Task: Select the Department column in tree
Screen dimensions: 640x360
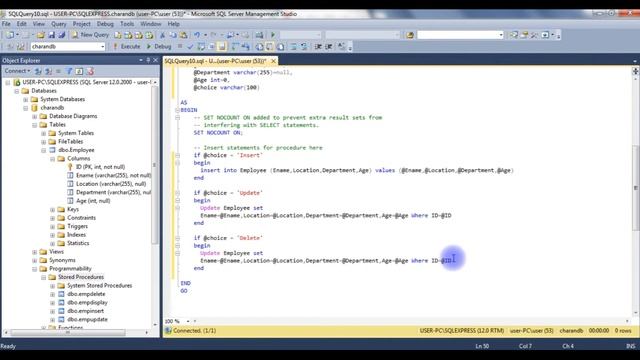Action: 113,192
